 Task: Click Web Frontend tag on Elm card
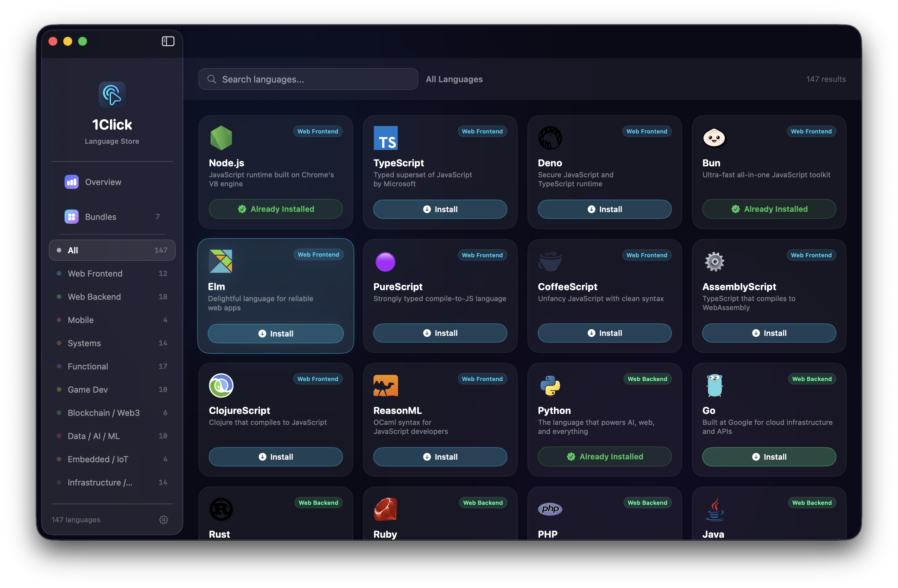[x=318, y=255]
